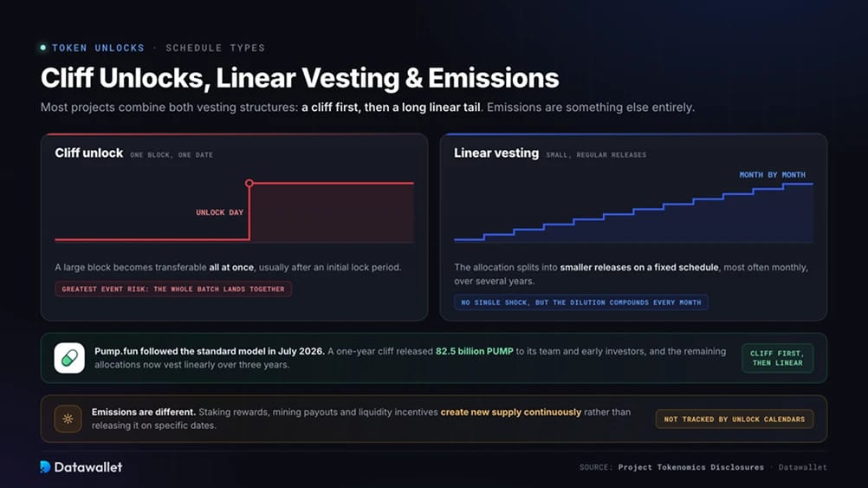The width and height of the screenshot is (868, 488).
Task: Click the Linear vesting card heading
Action: click(496, 153)
